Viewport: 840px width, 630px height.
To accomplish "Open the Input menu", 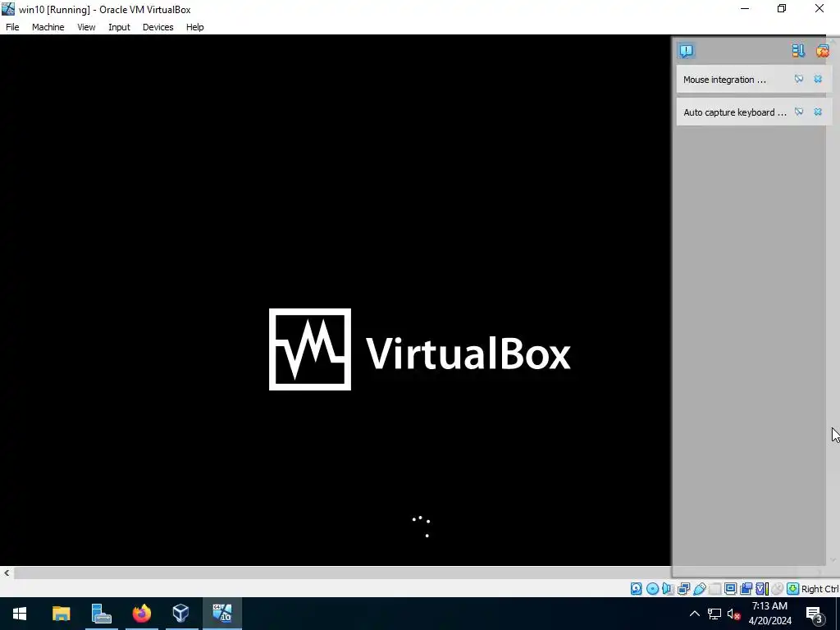I will pos(119,27).
